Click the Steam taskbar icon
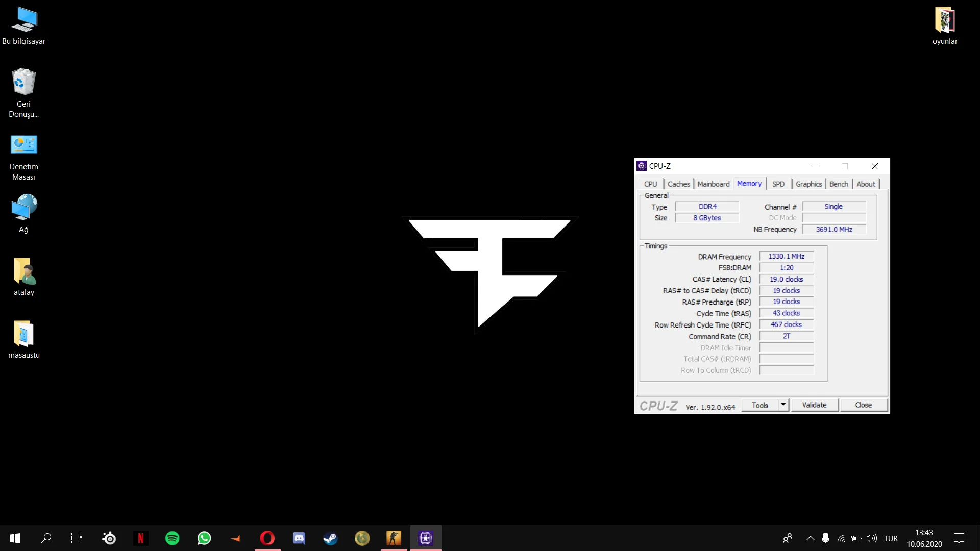 330,538
